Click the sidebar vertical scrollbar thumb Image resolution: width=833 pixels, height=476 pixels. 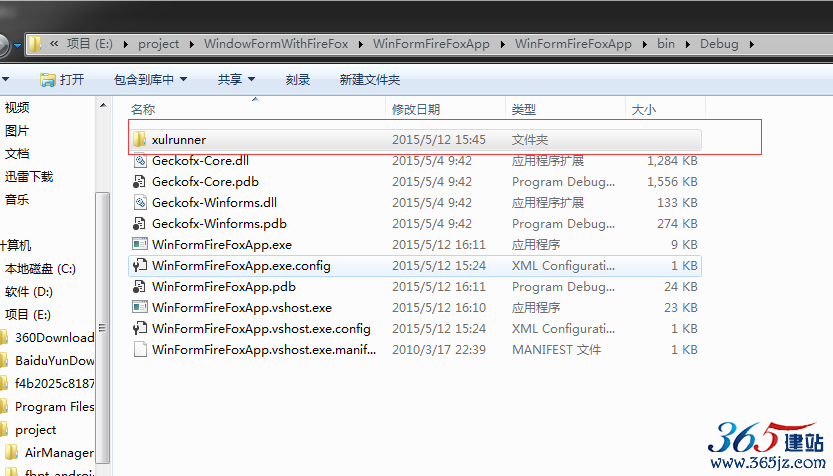click(103, 328)
